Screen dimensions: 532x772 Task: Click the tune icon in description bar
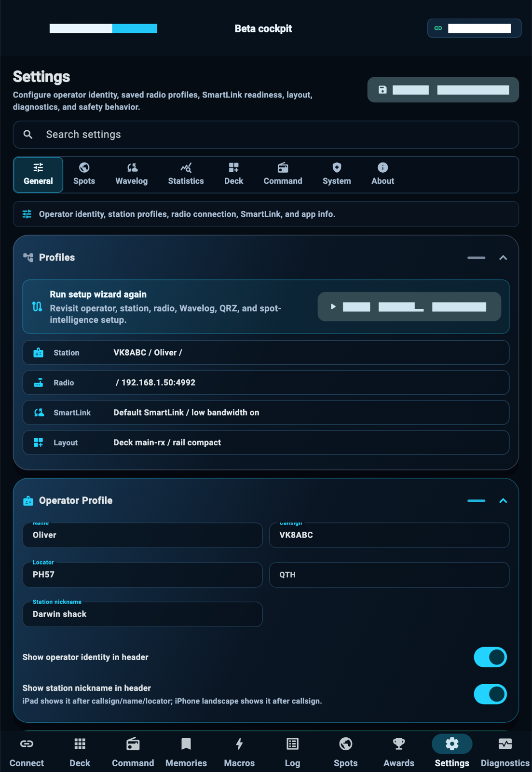point(27,214)
